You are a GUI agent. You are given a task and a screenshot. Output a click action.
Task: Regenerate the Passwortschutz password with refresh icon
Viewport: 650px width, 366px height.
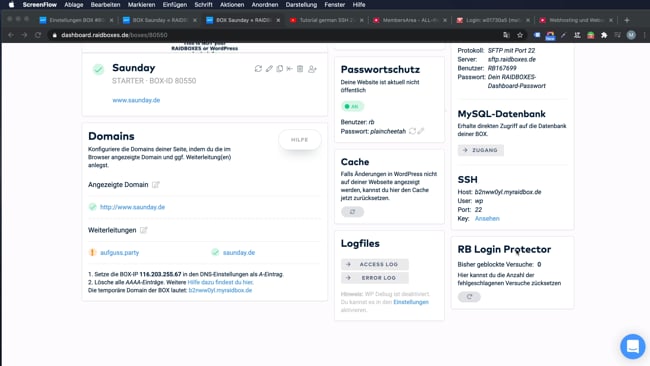click(x=412, y=131)
